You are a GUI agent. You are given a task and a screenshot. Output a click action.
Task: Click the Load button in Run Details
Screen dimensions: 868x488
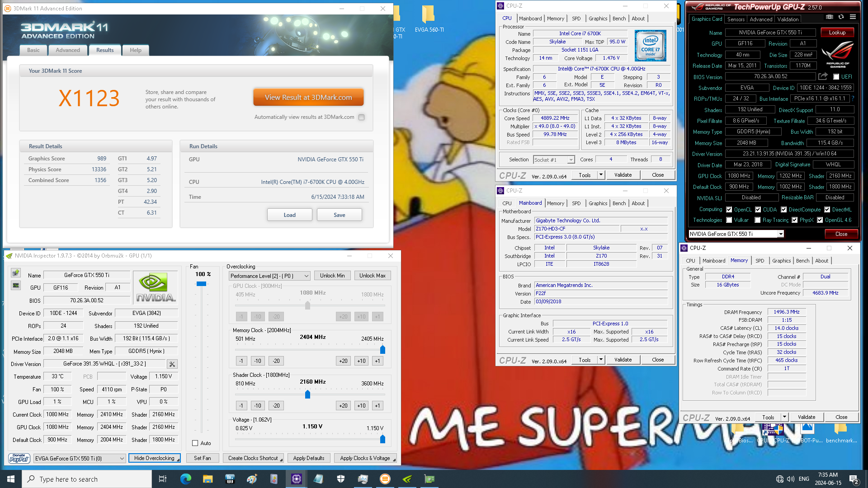click(289, 215)
